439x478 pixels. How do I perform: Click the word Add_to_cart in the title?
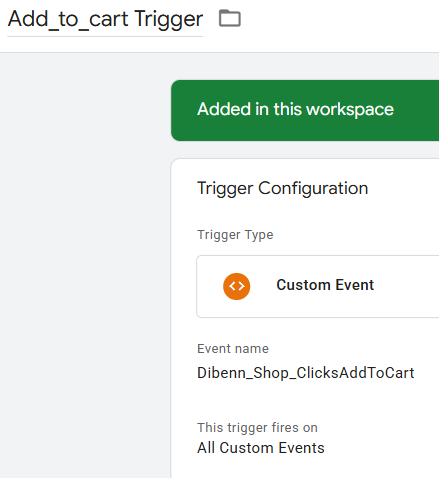click(x=68, y=19)
